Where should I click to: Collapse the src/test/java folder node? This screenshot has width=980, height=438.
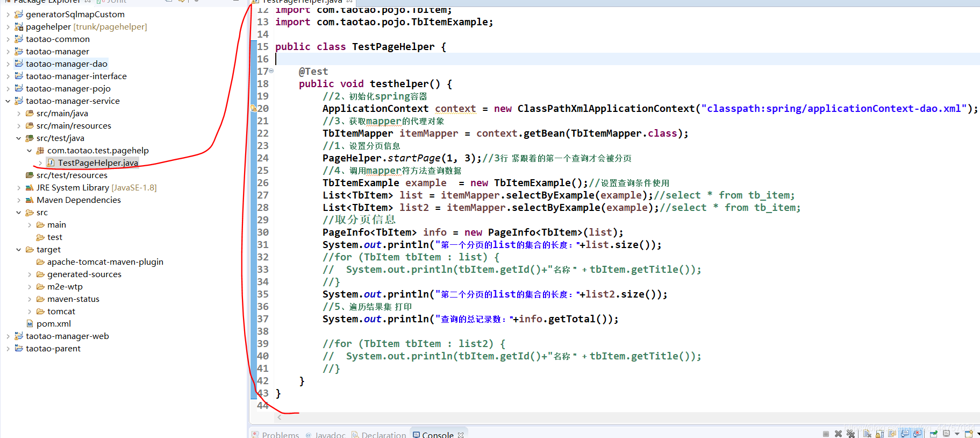point(18,138)
